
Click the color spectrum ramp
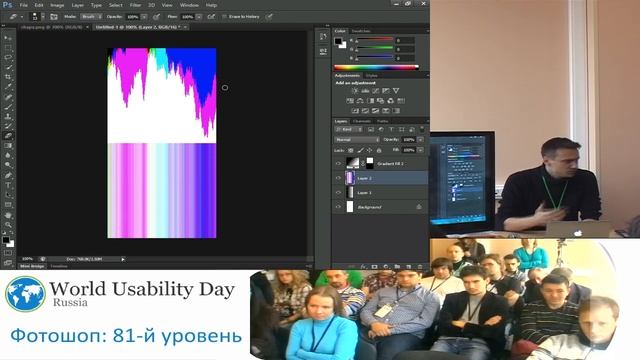click(376, 67)
